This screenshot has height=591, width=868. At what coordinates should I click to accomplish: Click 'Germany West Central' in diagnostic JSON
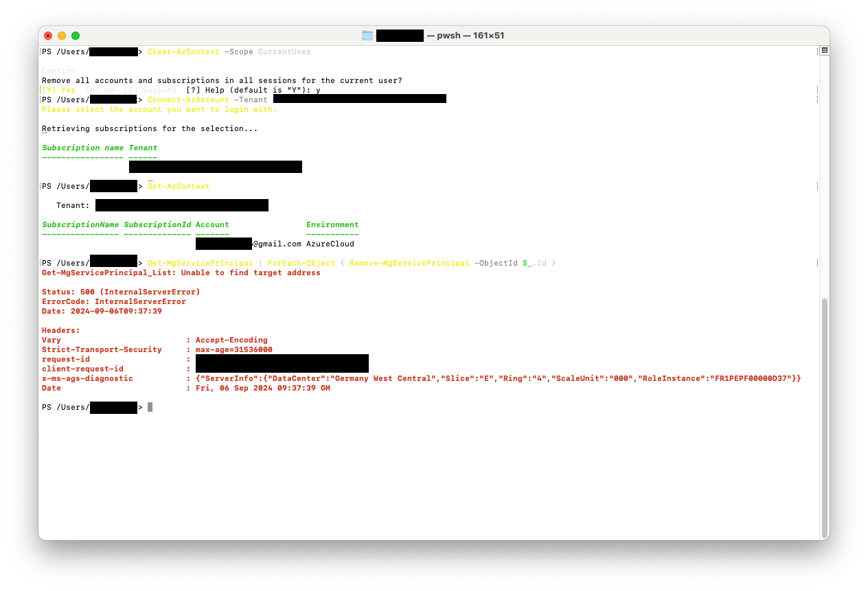click(x=383, y=379)
